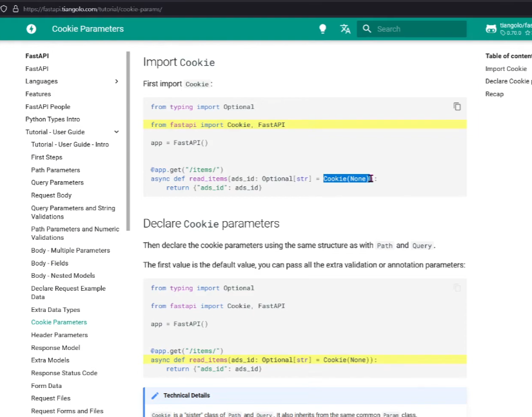Navigate to First Steps
532x417 pixels.
[47, 157]
